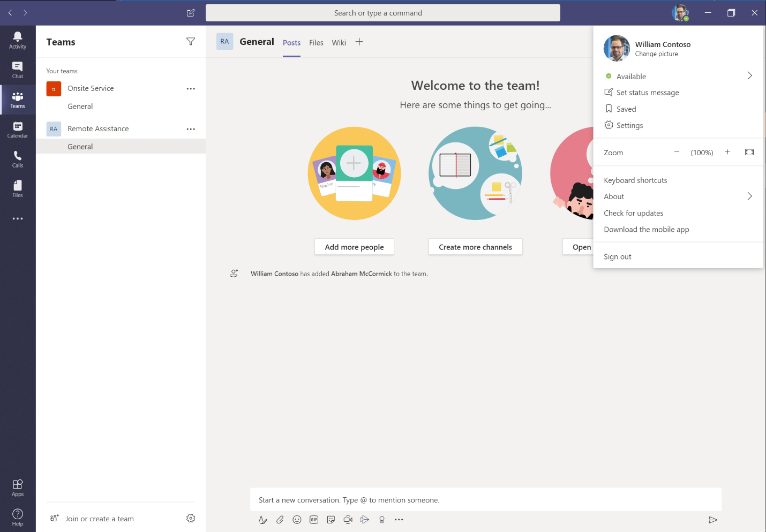Zoom out with the minus button
The width and height of the screenshot is (766, 532).
pyautogui.click(x=677, y=152)
